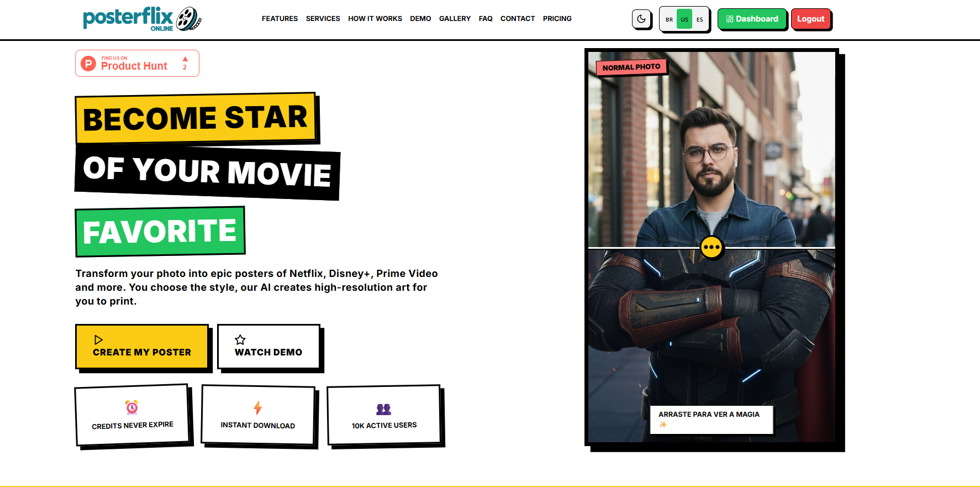Click the 10K Active Users text

[384, 425]
